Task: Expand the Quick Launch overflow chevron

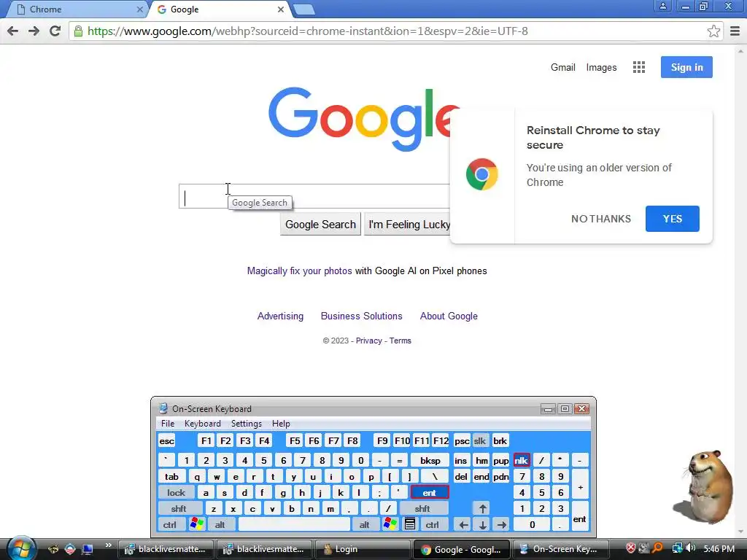Action: (109, 545)
